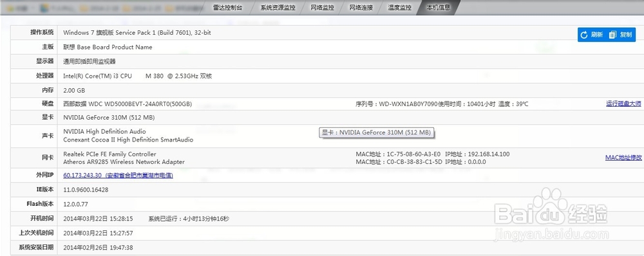Select the NVIDIA High Definition Audio text
644x256 pixels.
[x=105, y=131]
